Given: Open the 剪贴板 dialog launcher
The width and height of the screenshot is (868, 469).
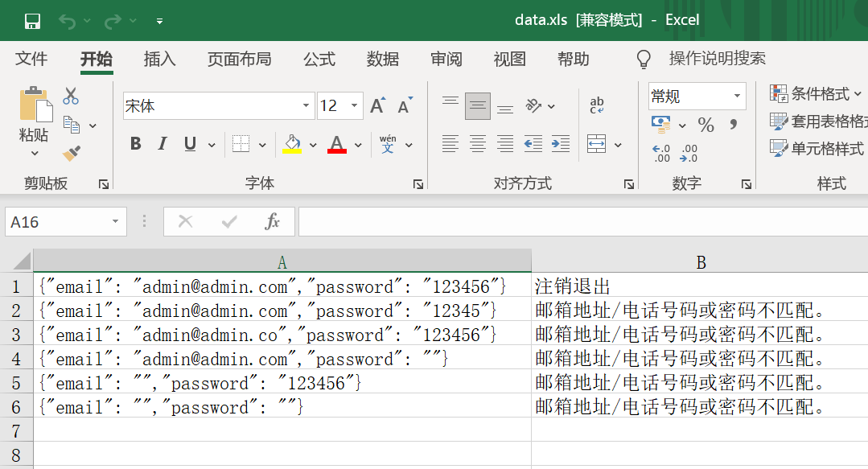Looking at the screenshot, I should [x=104, y=184].
